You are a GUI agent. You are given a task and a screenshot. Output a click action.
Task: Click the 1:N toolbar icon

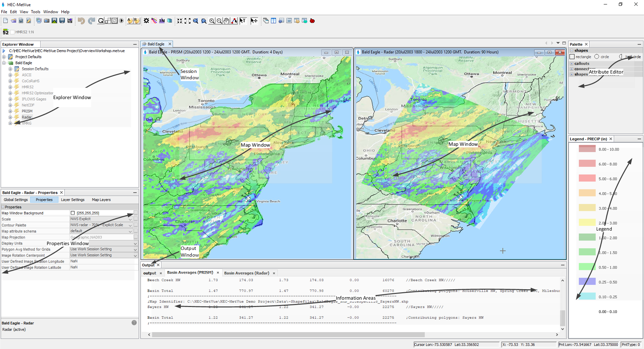click(162, 21)
